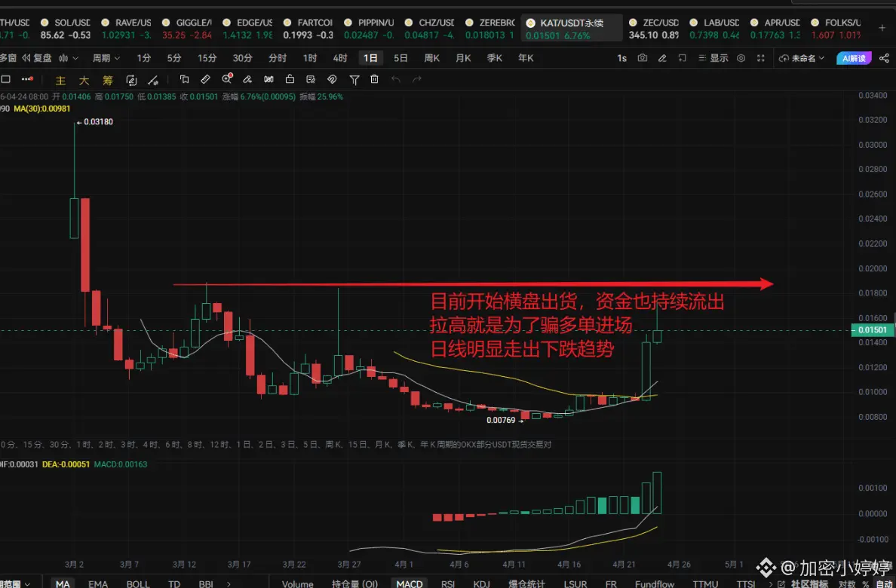Toggle the KDJ sub-indicator
The width and height of the screenshot is (896, 588).
pyautogui.click(x=482, y=583)
